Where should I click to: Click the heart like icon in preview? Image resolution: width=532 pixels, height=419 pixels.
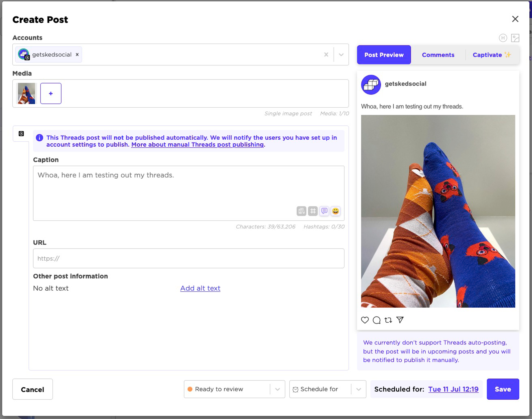(365, 320)
